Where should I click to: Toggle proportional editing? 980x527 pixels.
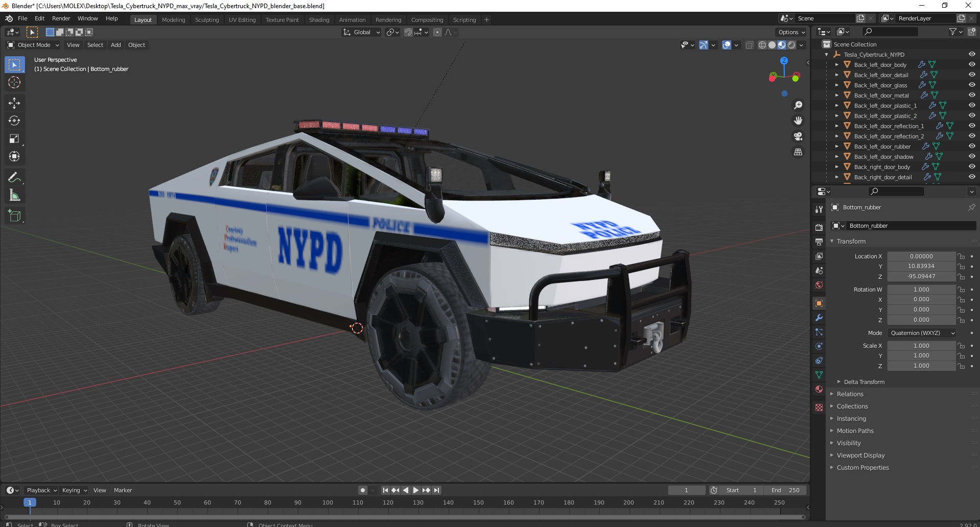pos(437,32)
